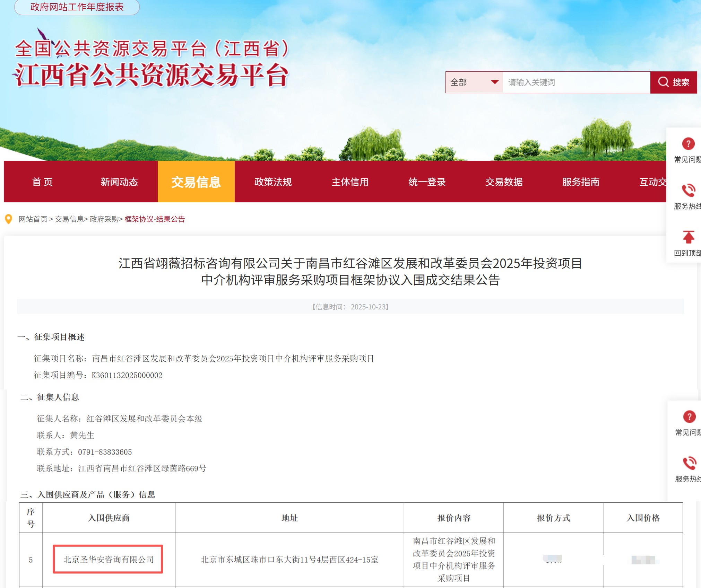This screenshot has height=588, width=701.
Task: Click the lower 服务热线 phone icon
Action: pos(689,463)
